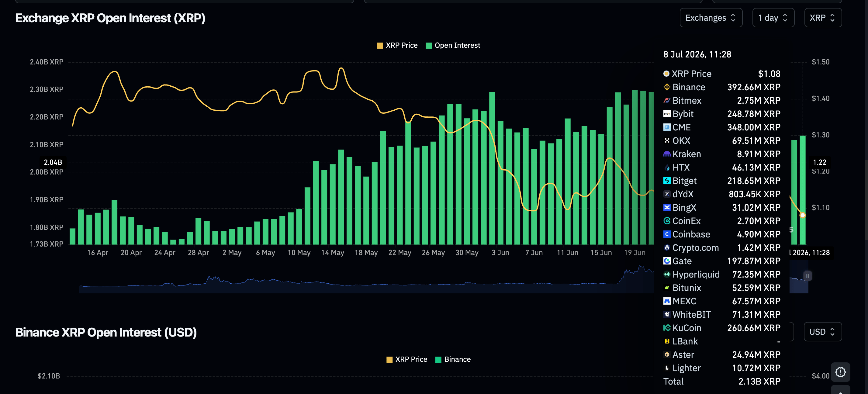This screenshot has height=394, width=868.
Task: Click the 197.87M XRP Gate value
Action: 753,261
